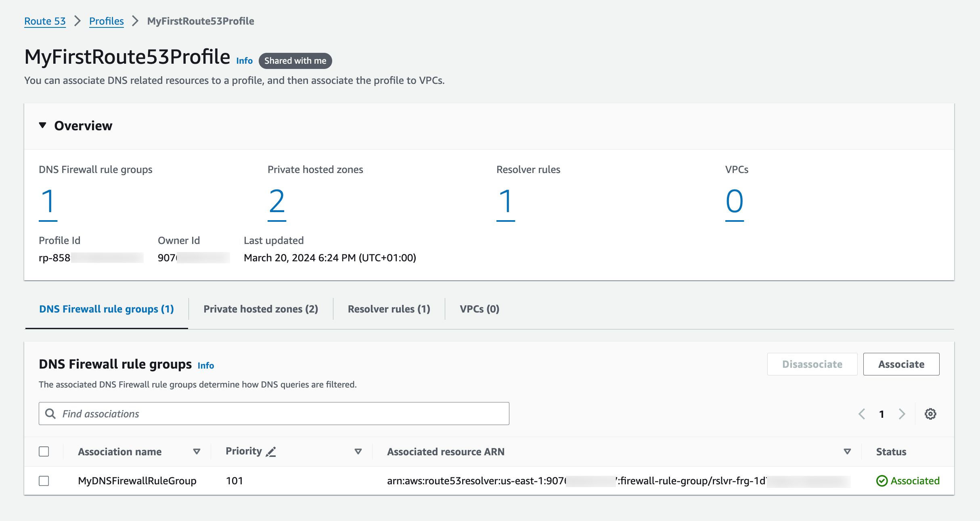
Task: Toggle the select-all associations checkbox
Action: pos(44,452)
